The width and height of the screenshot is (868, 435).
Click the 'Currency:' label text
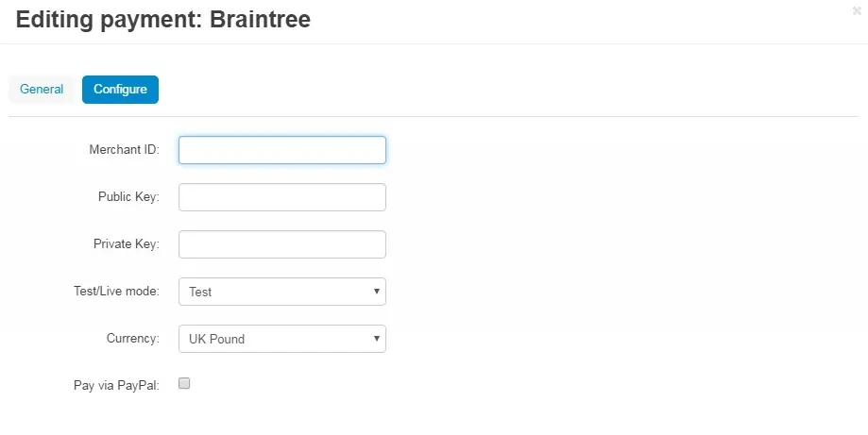[132, 339]
